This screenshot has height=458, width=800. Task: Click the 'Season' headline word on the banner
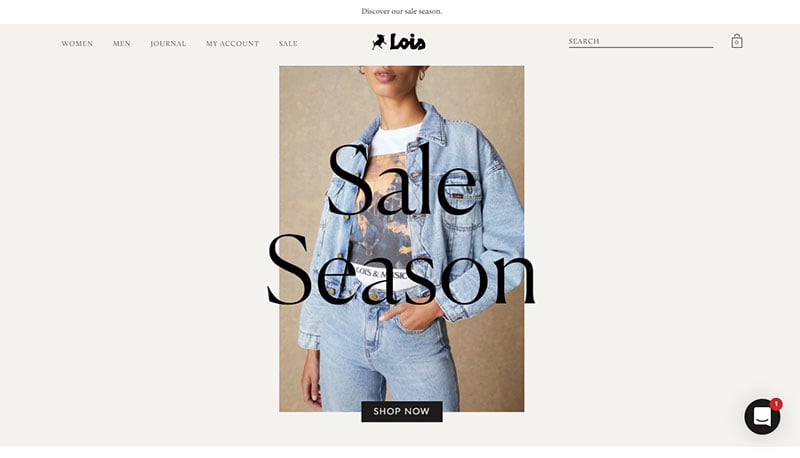[401, 269]
